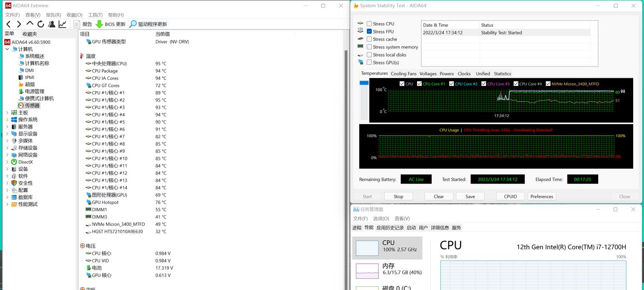The image size is (644, 290).
Task: Click Save in the Stability Test window
Action: point(470,196)
